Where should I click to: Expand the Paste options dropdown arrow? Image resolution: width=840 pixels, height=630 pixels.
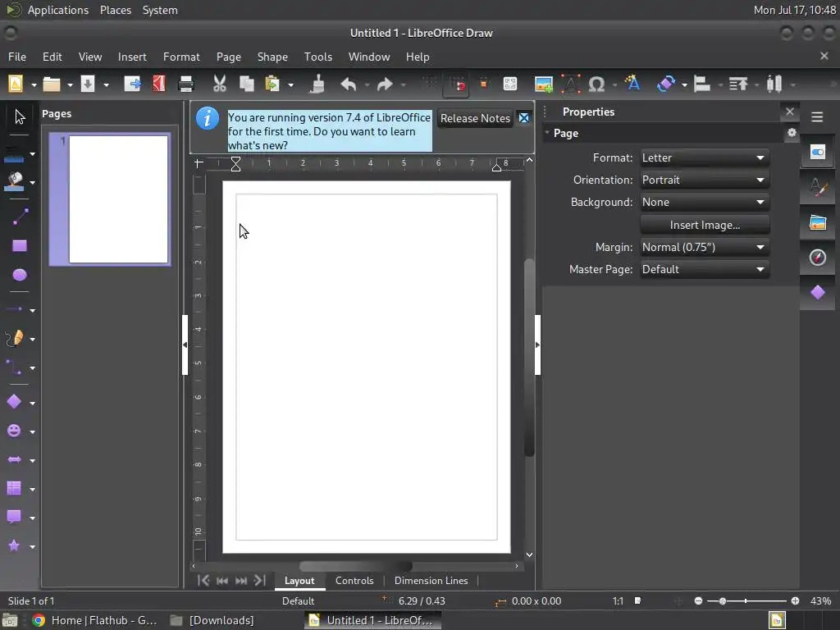pos(290,84)
